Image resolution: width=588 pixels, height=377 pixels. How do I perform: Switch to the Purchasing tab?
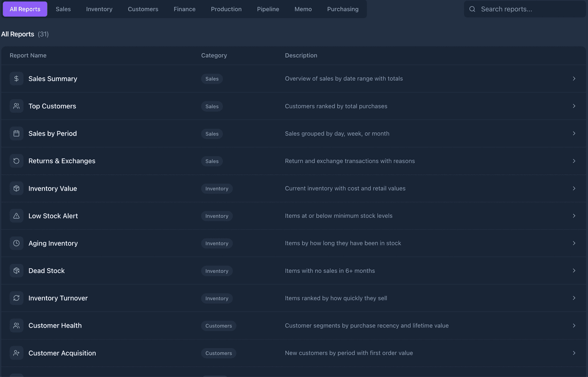tap(343, 9)
